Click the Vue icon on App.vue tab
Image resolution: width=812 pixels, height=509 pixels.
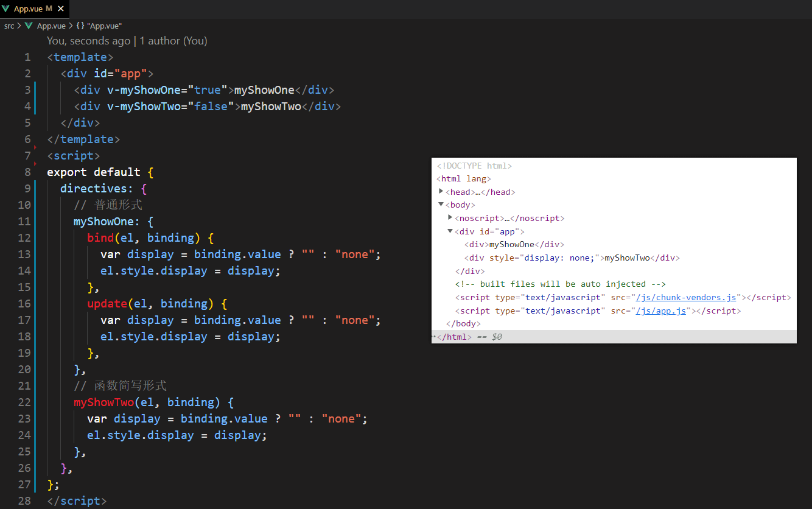pyautogui.click(x=6, y=9)
